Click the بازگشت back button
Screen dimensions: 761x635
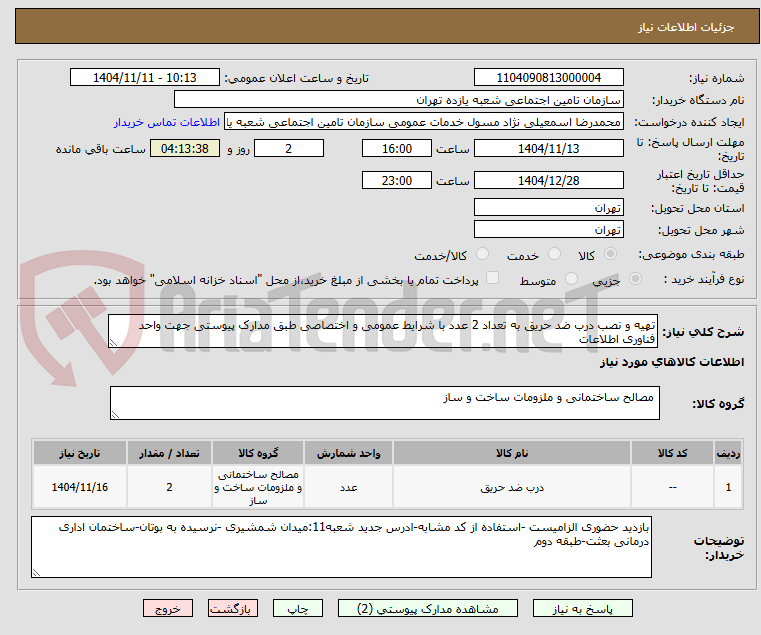[233, 608]
